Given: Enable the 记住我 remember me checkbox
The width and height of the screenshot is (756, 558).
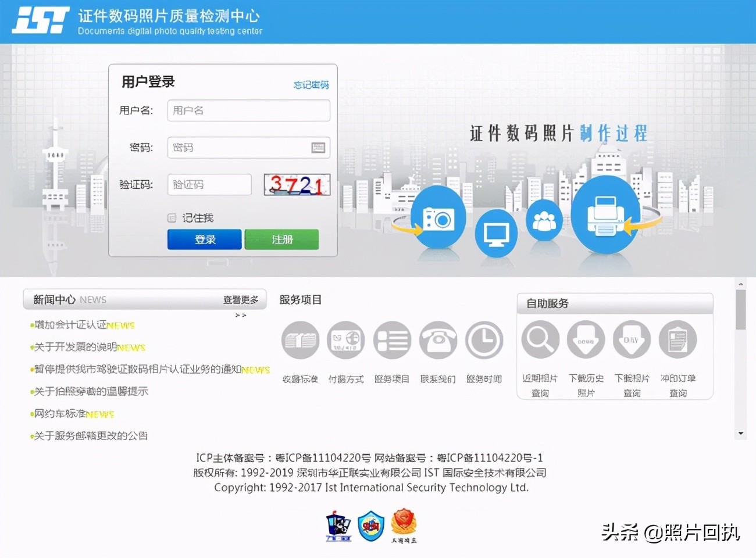Looking at the screenshot, I should point(172,217).
